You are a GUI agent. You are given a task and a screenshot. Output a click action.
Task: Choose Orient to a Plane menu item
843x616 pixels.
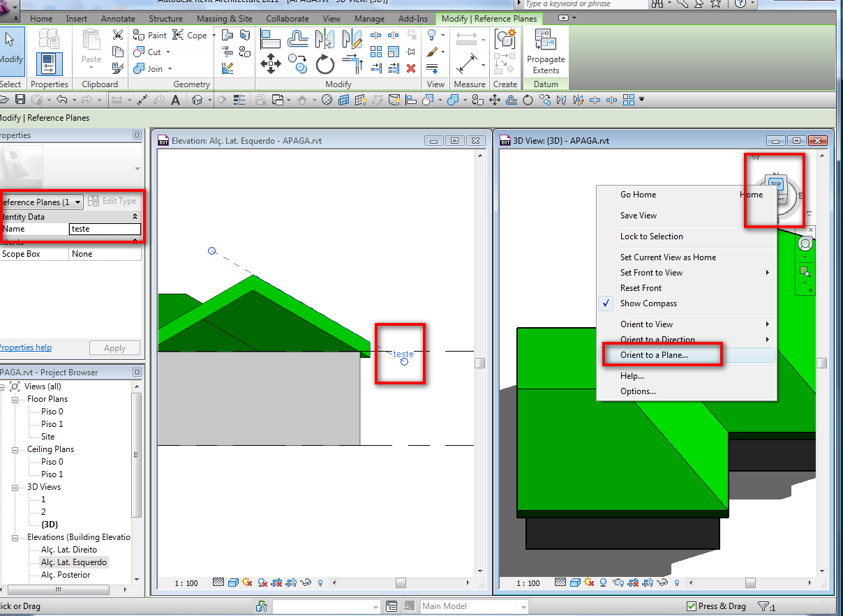tap(654, 355)
